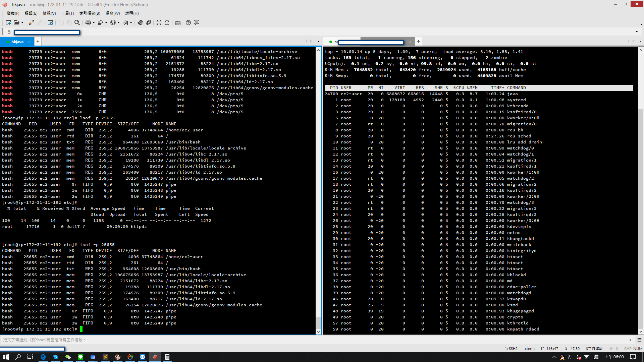The image size is (644, 362).
Task: Expand the Open Session dropdown arrow
Action: point(22,22)
